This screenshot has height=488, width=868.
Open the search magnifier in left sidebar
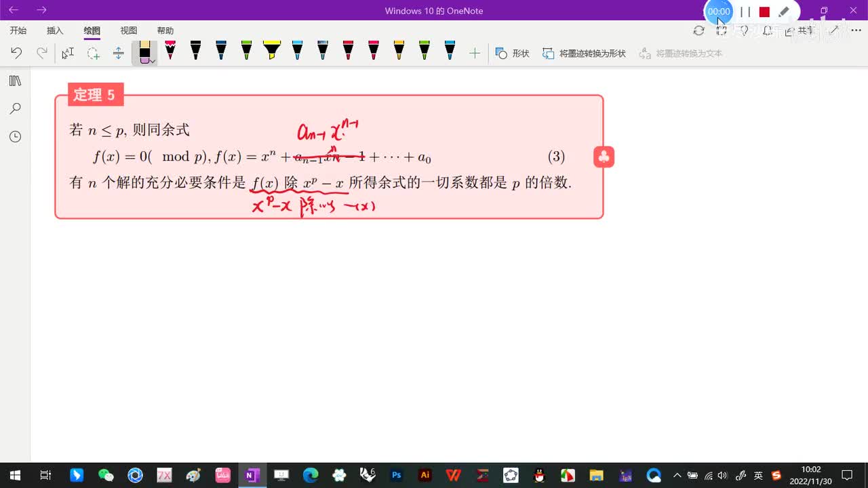[x=15, y=108]
